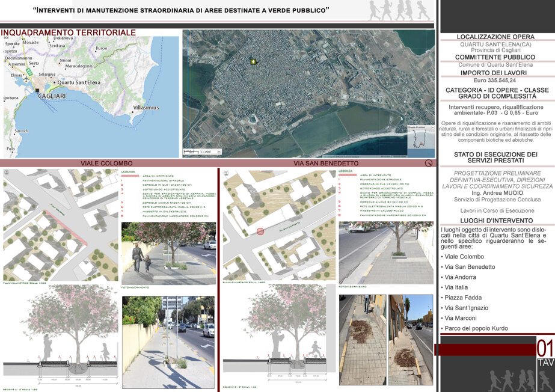Image resolution: width=555 pixels, height=392 pixels.
Task: Click the Villasimius label on the map
Action: click(146, 108)
